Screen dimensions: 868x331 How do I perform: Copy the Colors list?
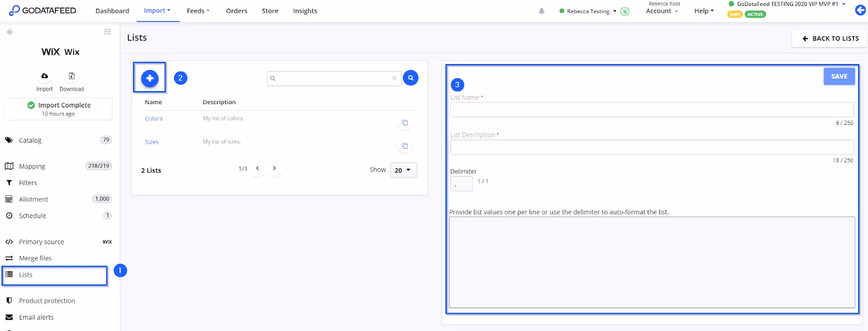[x=405, y=123]
